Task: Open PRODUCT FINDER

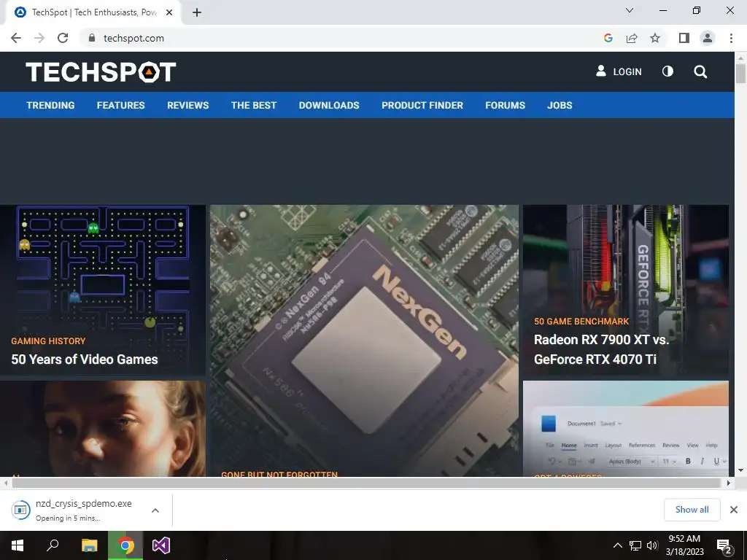Action: [x=422, y=105]
